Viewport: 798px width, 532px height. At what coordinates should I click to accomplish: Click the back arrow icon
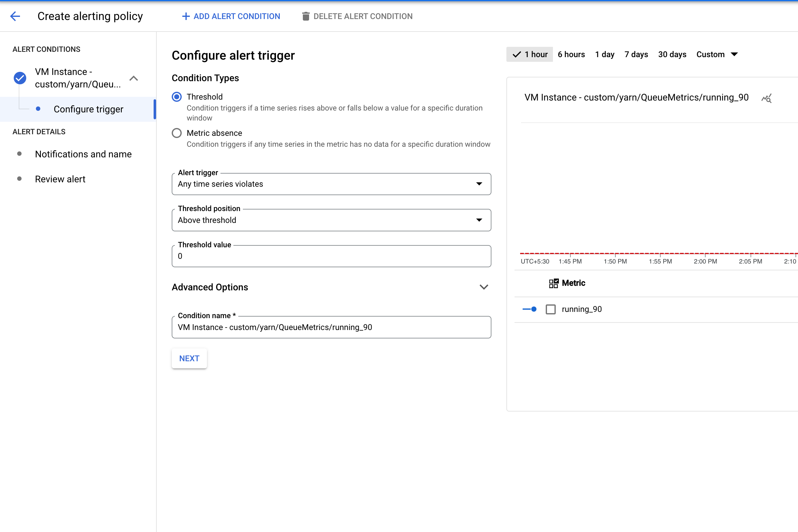click(15, 16)
